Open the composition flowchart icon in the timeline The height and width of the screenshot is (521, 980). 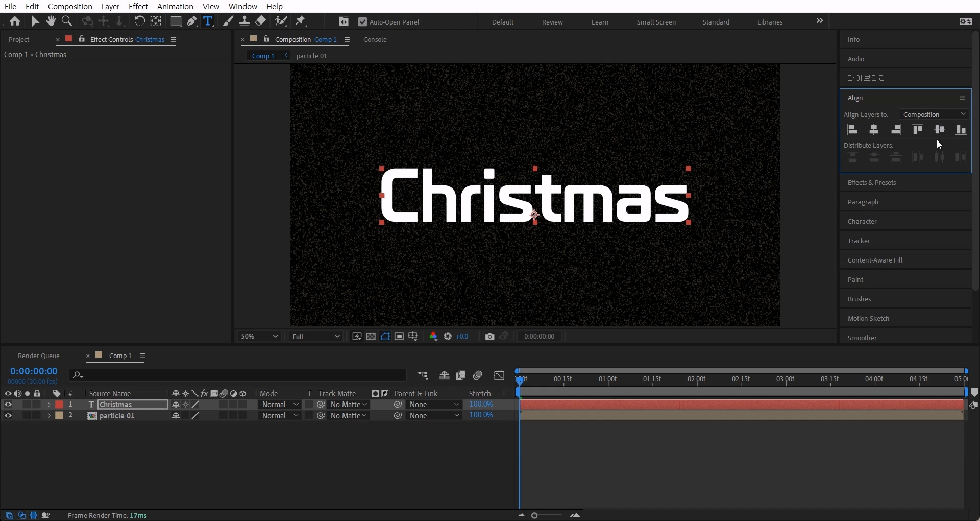coord(423,375)
